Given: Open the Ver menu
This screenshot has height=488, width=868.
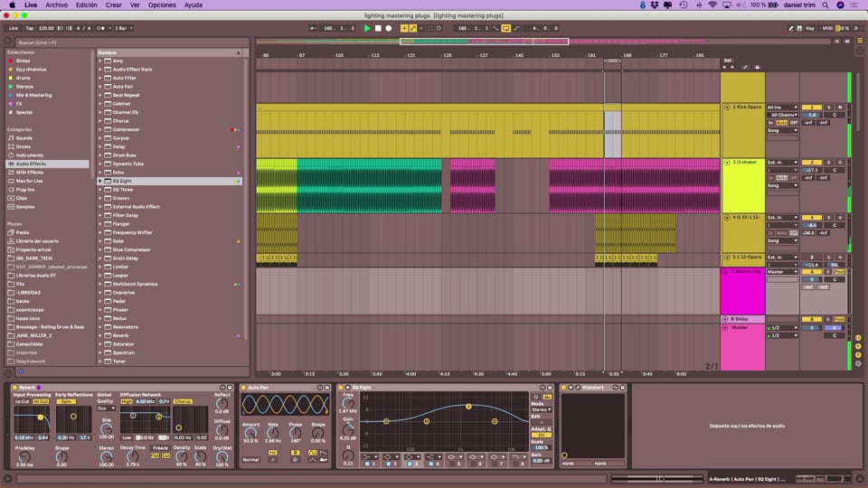Looking at the screenshot, I should click(x=135, y=5).
